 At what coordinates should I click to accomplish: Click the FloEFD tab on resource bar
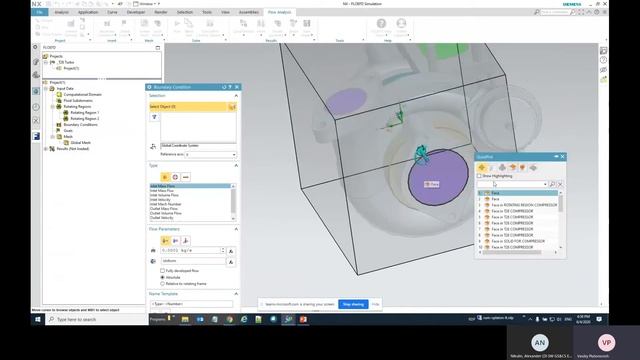36,136
